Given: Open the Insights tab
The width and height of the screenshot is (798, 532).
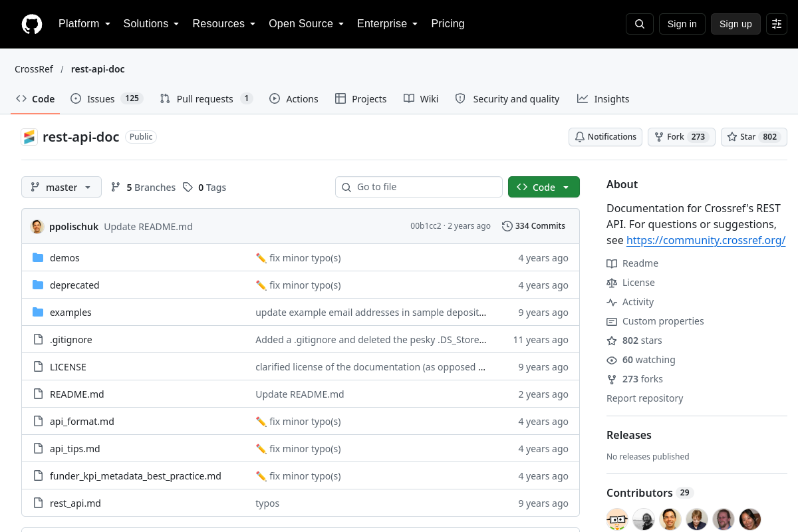Looking at the screenshot, I should (x=603, y=98).
